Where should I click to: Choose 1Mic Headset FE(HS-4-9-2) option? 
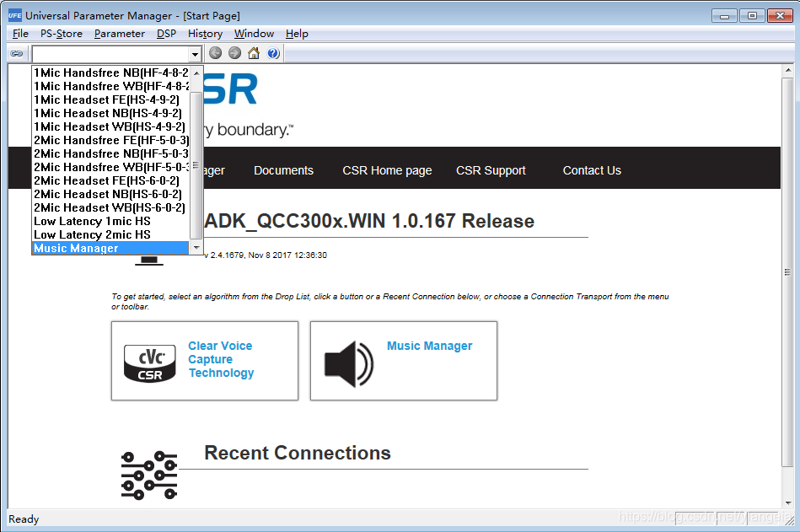click(x=110, y=99)
